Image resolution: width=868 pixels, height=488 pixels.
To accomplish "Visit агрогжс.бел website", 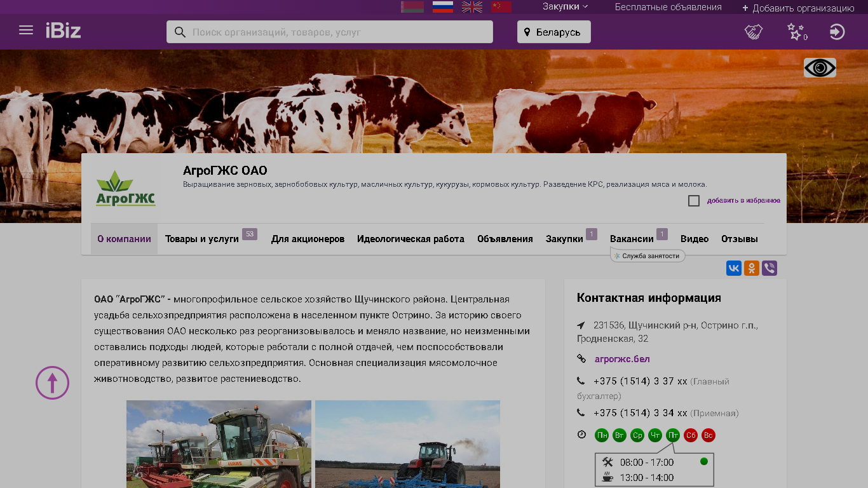I will (622, 359).
